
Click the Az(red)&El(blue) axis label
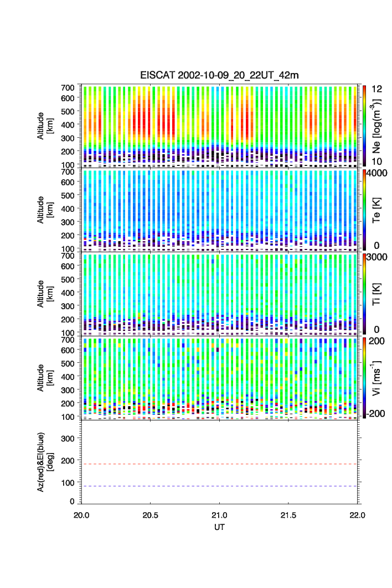(44, 462)
